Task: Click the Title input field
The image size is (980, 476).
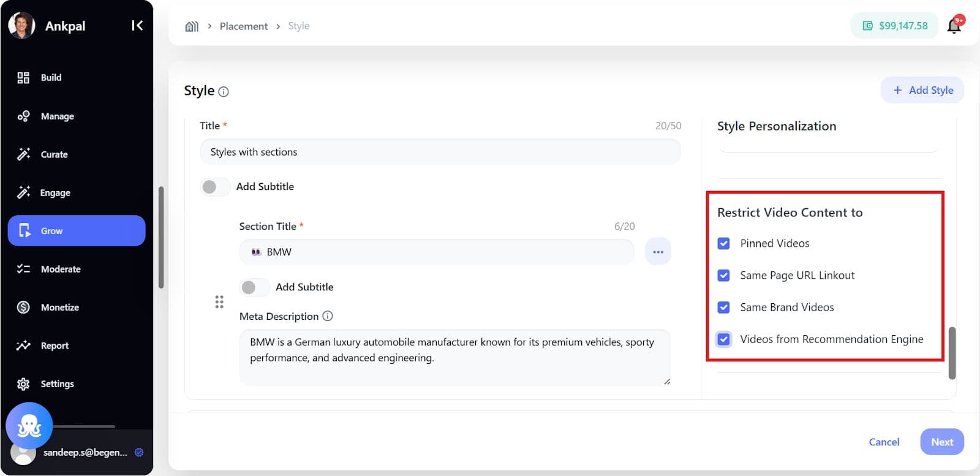Action: point(440,152)
